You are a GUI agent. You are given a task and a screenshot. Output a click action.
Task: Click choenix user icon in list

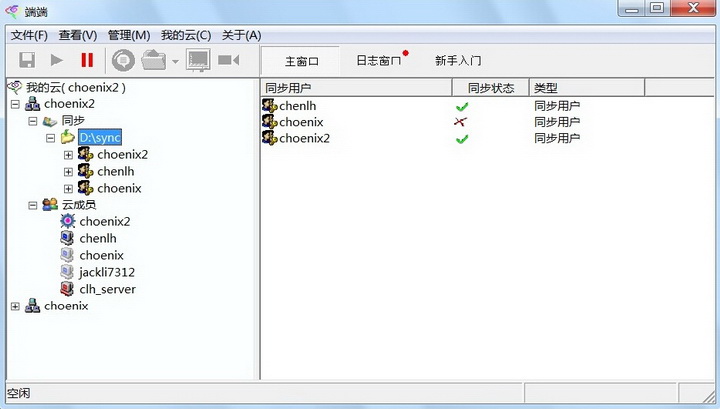click(x=270, y=122)
